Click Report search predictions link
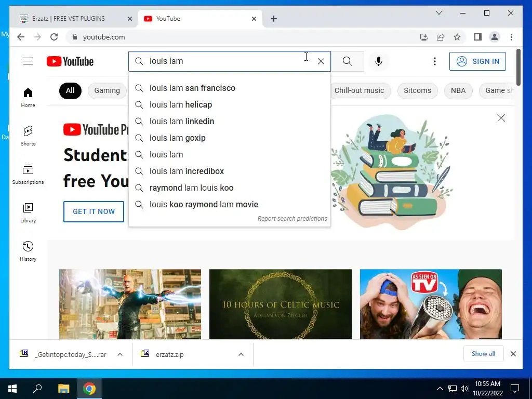532x399 pixels. click(292, 219)
